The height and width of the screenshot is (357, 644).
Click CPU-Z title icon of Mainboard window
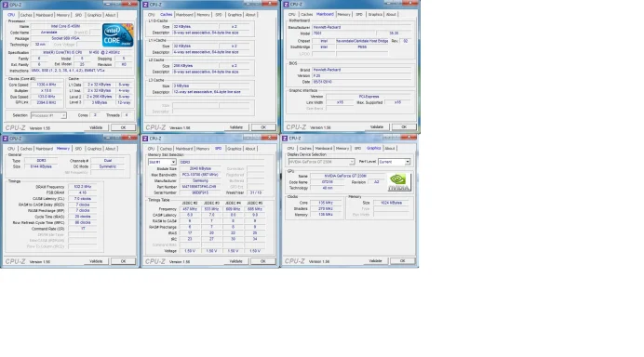(x=286, y=4)
